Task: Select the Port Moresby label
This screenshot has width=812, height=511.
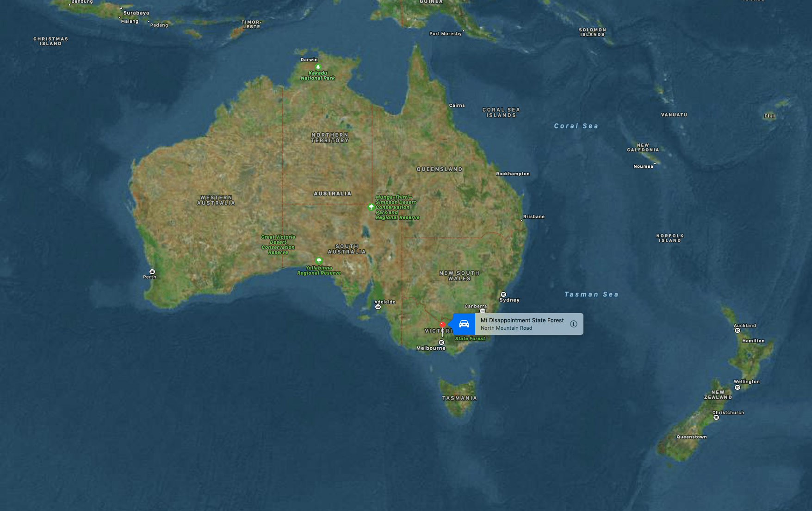Action: [446, 34]
